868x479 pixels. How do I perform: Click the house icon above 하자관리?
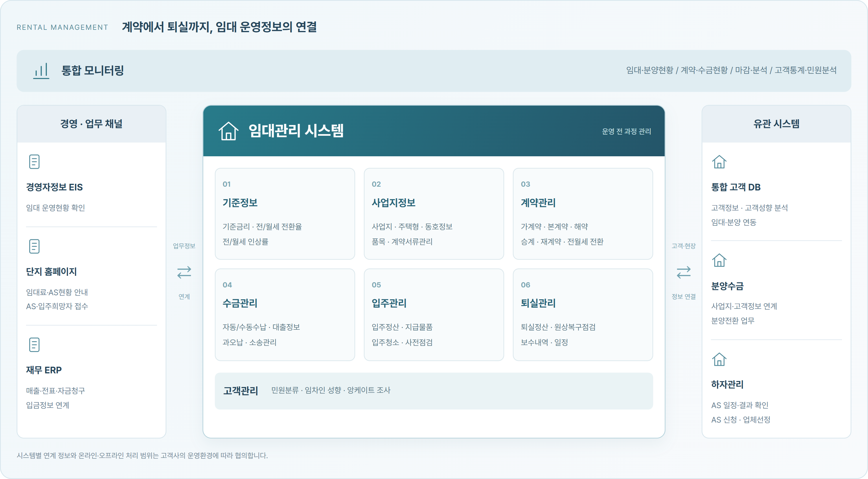tap(719, 359)
